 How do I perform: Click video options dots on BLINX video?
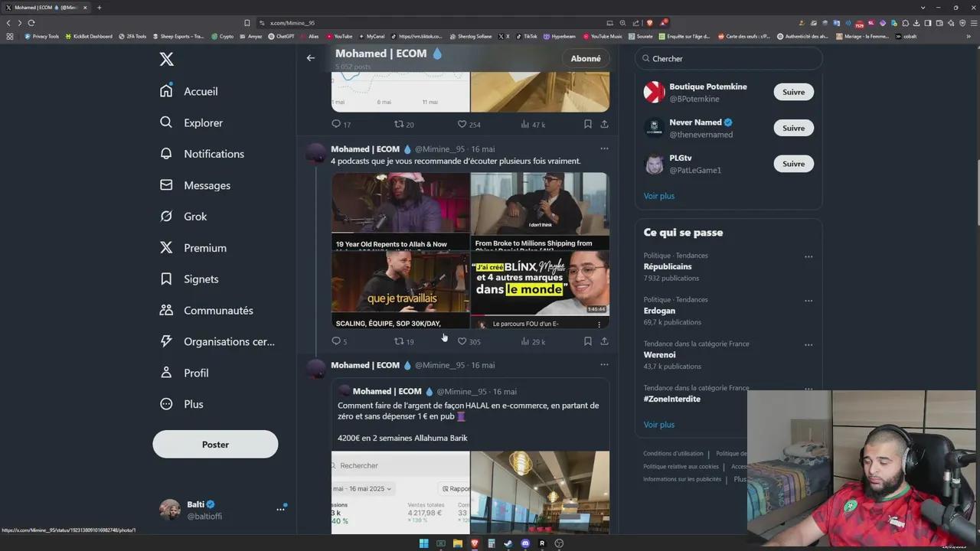599,324
